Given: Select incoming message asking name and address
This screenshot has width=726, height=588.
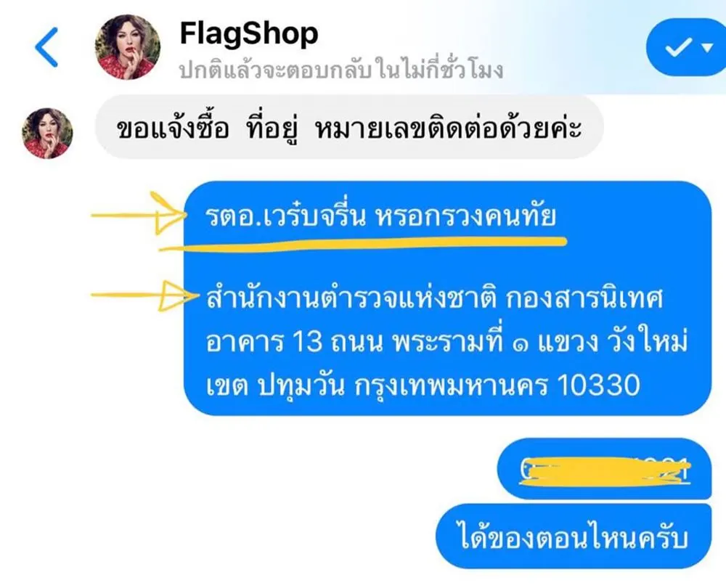Looking at the screenshot, I should pos(349,127).
